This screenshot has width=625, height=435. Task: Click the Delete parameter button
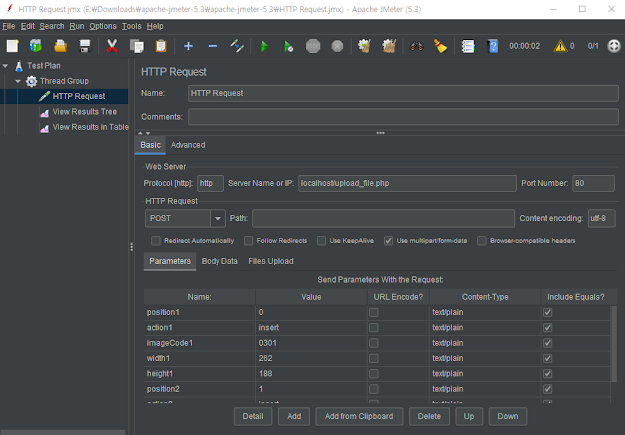click(x=429, y=416)
